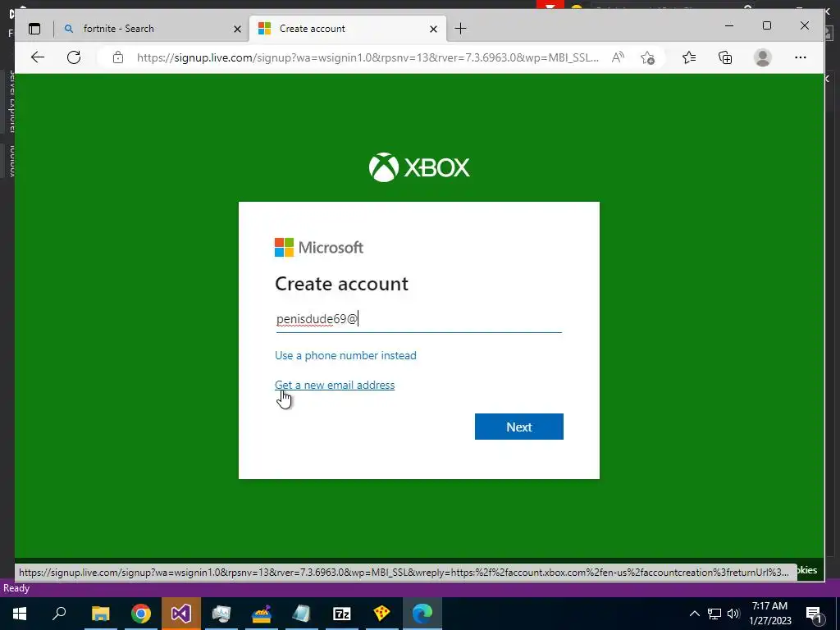
Task: Open the Windows Start menu
Action: pos(20,614)
